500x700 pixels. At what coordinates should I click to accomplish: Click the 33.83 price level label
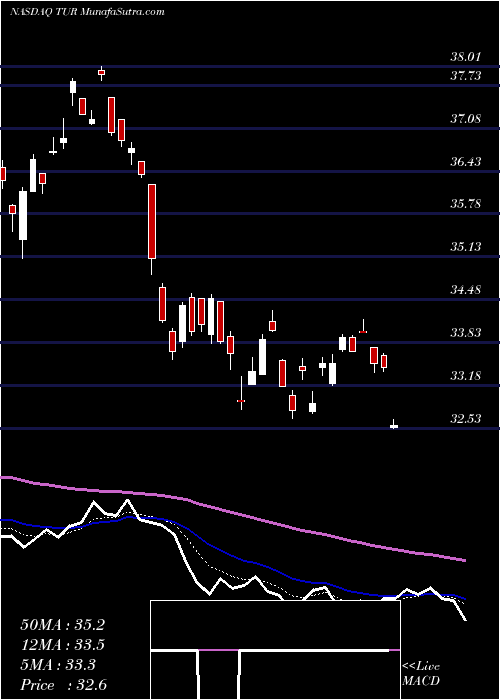(465, 333)
